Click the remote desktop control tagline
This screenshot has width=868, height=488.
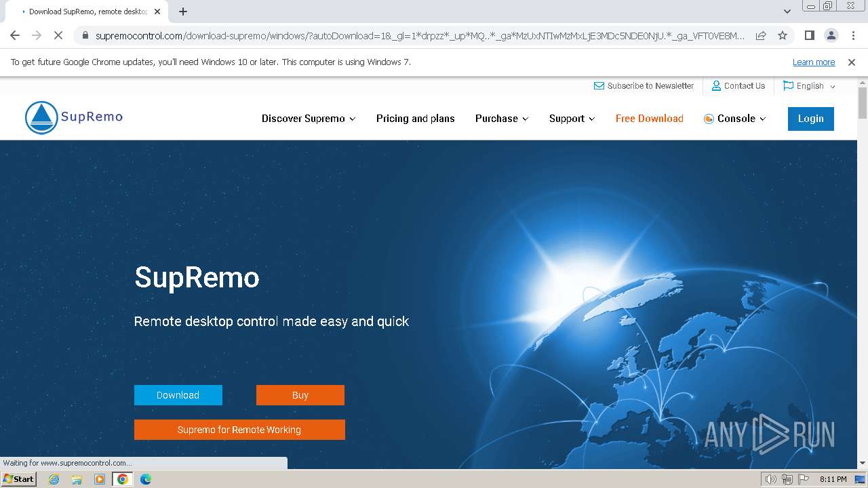(x=271, y=321)
